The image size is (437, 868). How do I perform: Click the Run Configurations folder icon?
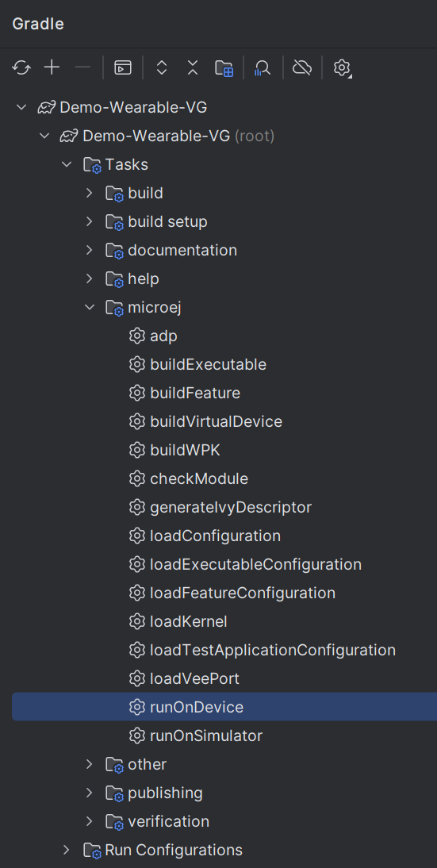[92, 851]
